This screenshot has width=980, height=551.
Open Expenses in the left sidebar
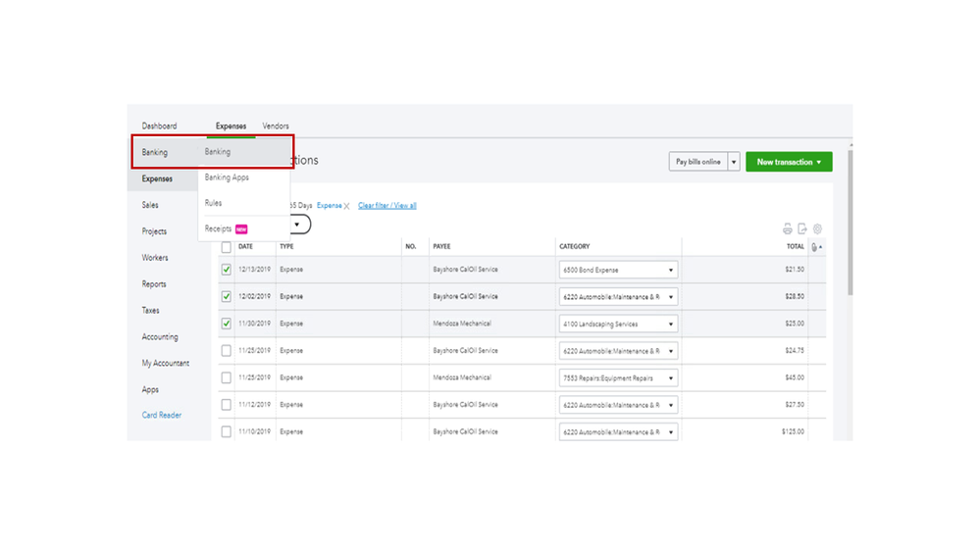pos(157,178)
